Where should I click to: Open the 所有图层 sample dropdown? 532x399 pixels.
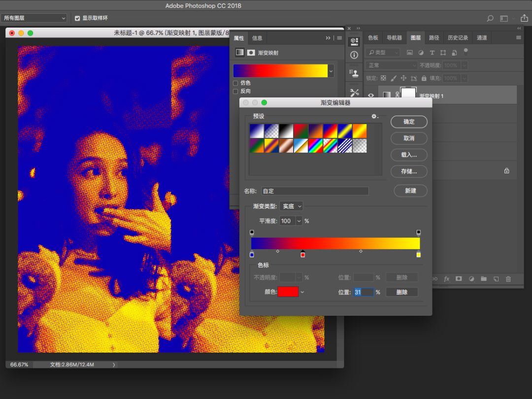33,18
